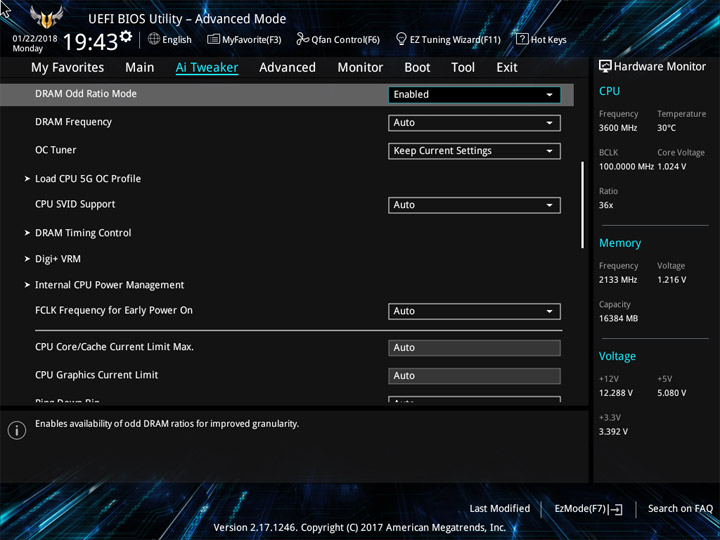720x540 pixels.
Task: Select the DRAM Frequency label
Action: 73,122
